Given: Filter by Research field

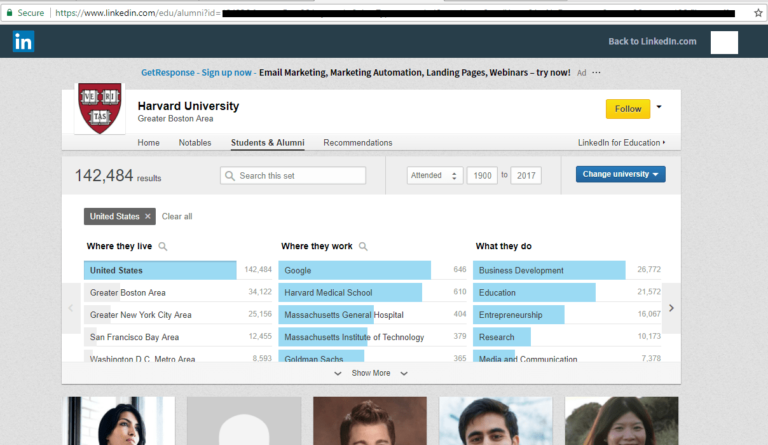Looking at the screenshot, I should pos(567,337).
